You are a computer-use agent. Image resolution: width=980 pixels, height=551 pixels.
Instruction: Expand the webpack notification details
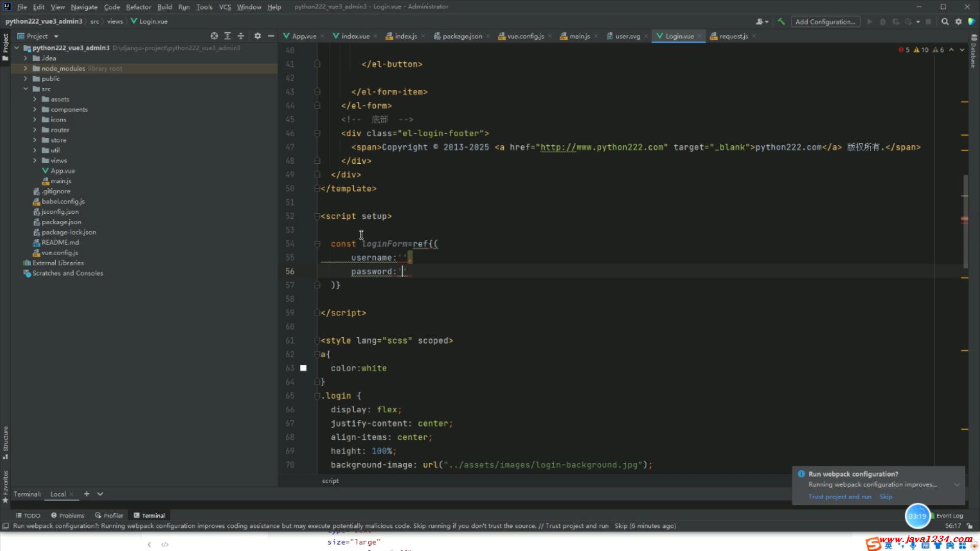957,485
